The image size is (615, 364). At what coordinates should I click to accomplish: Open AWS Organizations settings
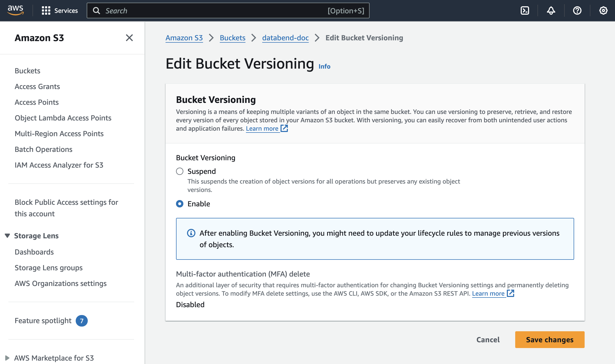[61, 283]
